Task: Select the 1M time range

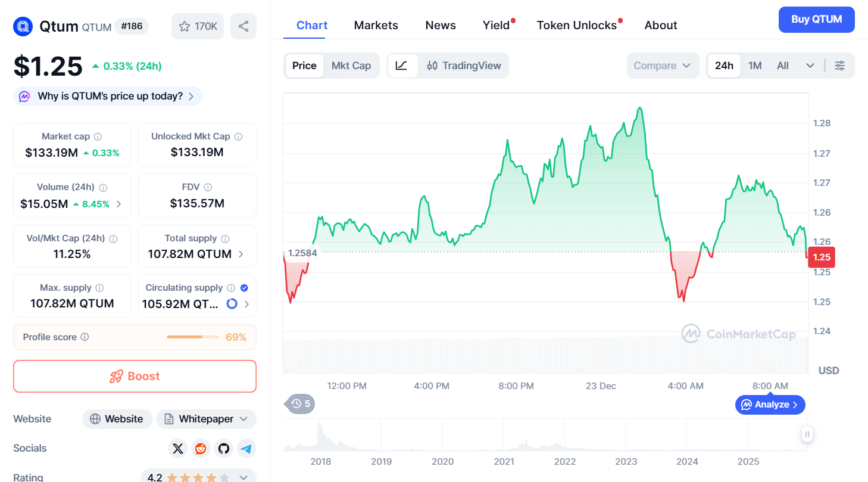Action: click(755, 66)
